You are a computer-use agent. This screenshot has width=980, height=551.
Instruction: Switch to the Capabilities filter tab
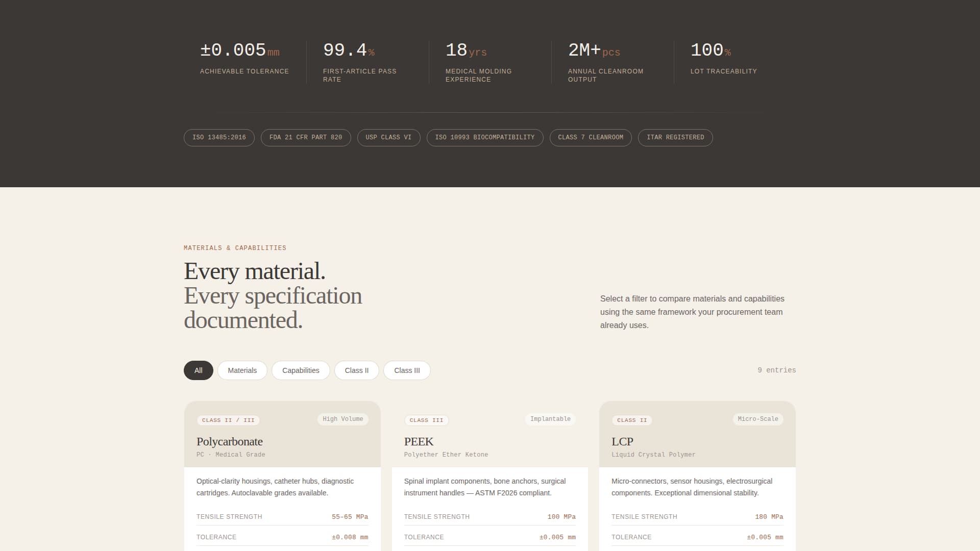(x=300, y=370)
